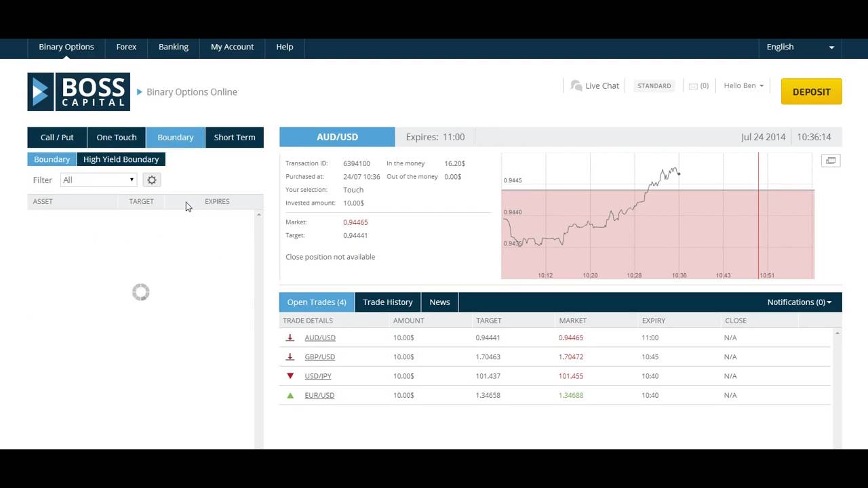The width and height of the screenshot is (868, 488).
Task: Select the High Yield Boundary sub-tab
Action: [x=121, y=159]
